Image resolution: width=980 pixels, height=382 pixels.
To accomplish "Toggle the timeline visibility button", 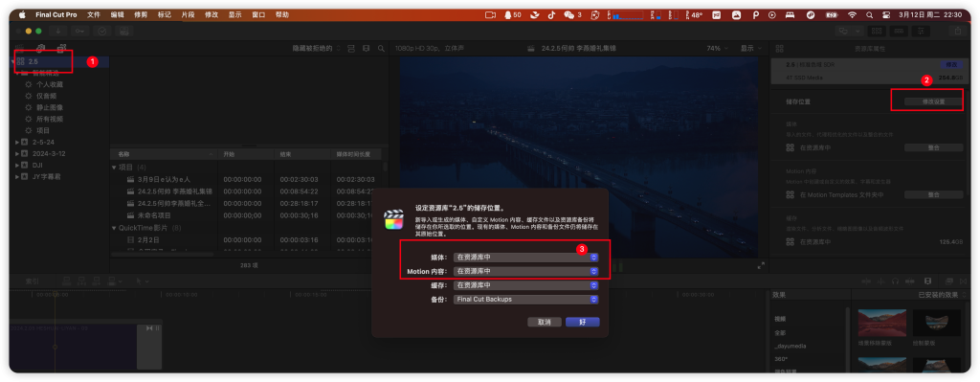I will click(899, 31).
